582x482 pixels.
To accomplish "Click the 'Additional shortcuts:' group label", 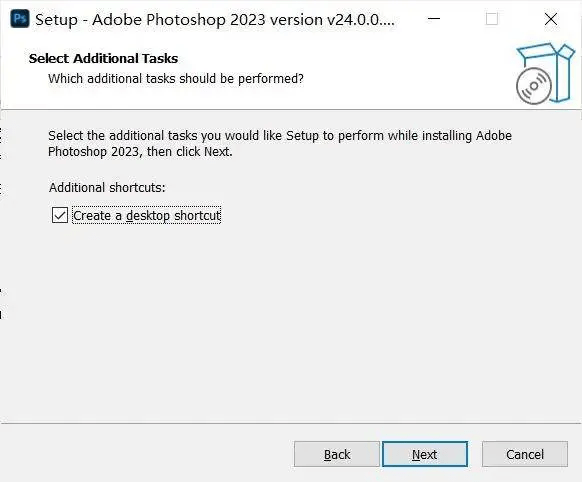I will [107, 187].
